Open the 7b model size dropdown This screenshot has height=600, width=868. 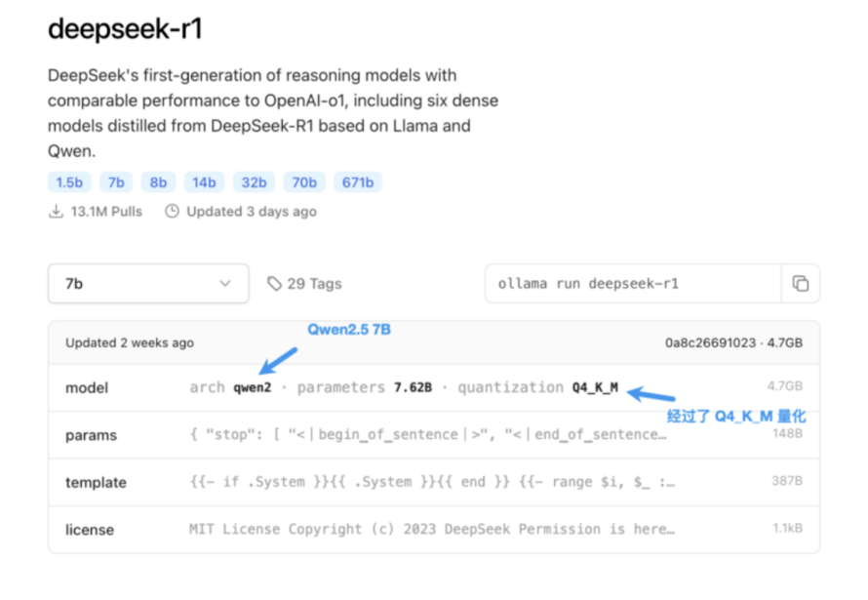coord(148,284)
